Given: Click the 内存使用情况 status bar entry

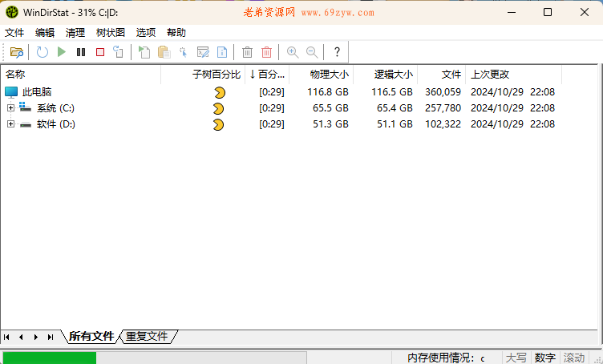Looking at the screenshot, I should click(446, 358).
